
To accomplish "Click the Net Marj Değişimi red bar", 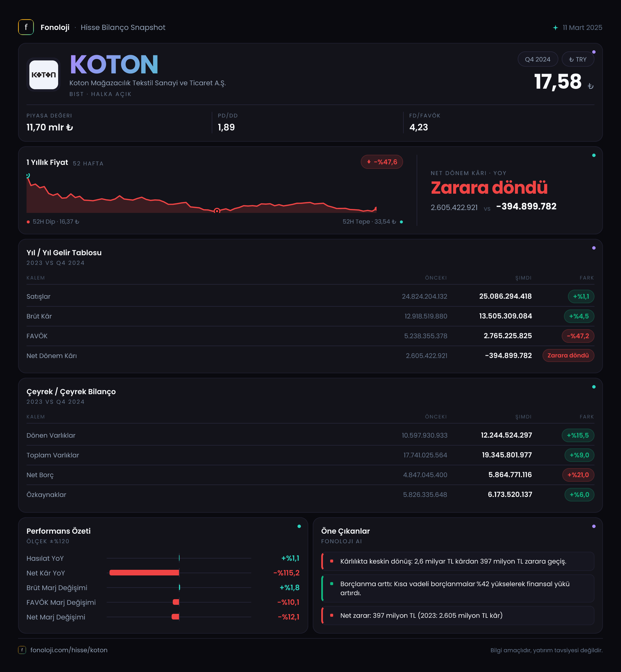I will [175, 617].
